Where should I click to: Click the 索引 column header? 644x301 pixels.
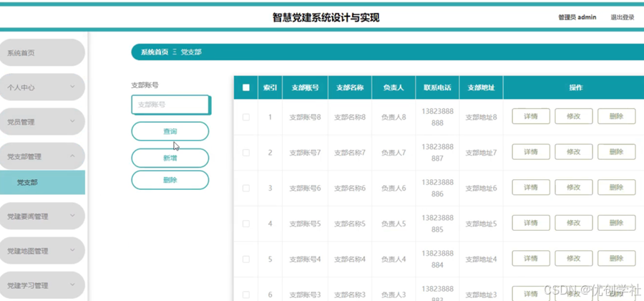click(270, 87)
